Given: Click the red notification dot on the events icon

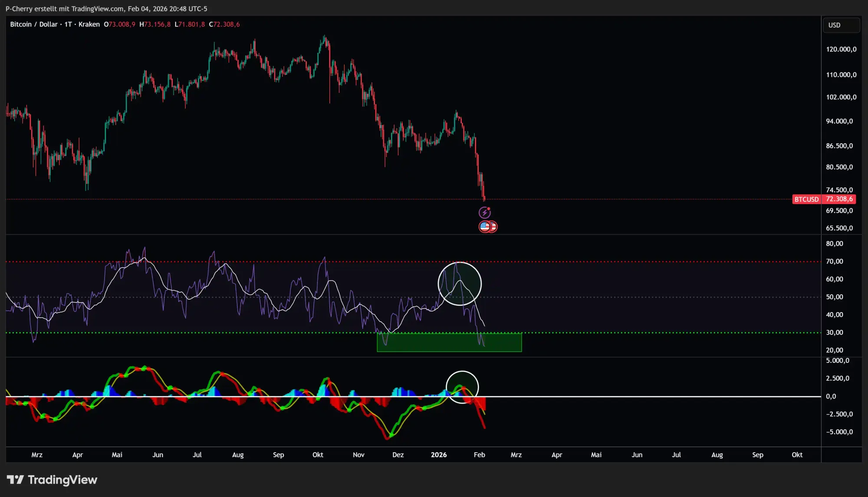Looking at the screenshot, I should 490,209.
